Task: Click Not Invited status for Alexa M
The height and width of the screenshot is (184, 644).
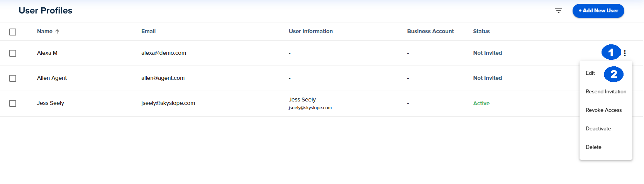Action: click(x=488, y=53)
